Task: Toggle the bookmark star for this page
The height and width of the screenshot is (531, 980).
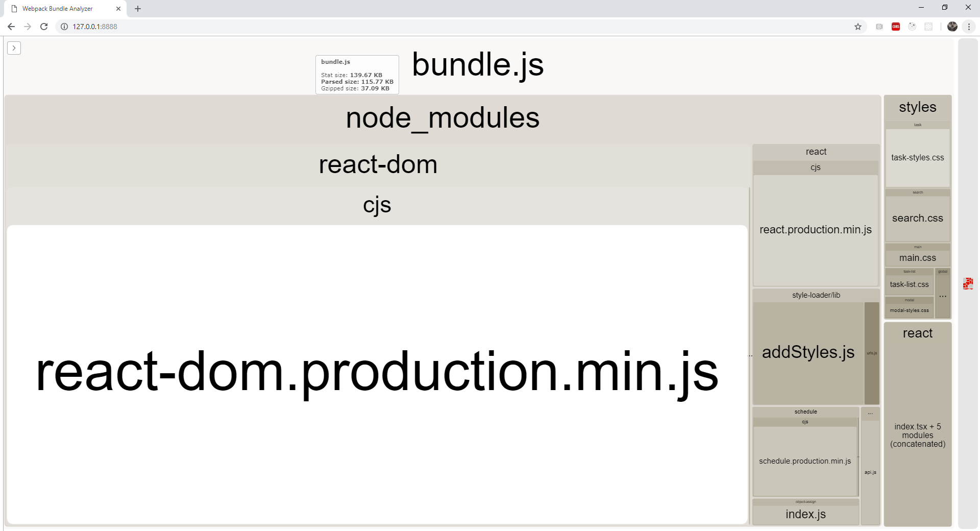Action: coord(858,27)
